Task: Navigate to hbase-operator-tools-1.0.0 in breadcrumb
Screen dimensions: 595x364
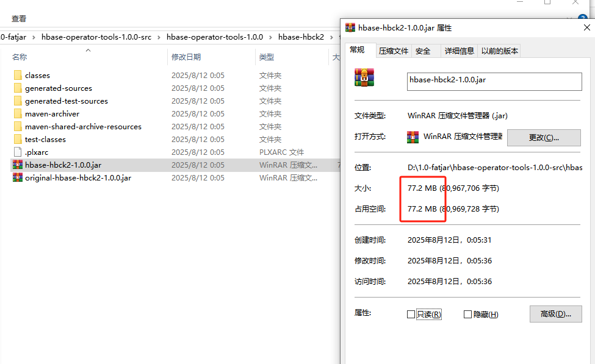Action: tap(215, 37)
